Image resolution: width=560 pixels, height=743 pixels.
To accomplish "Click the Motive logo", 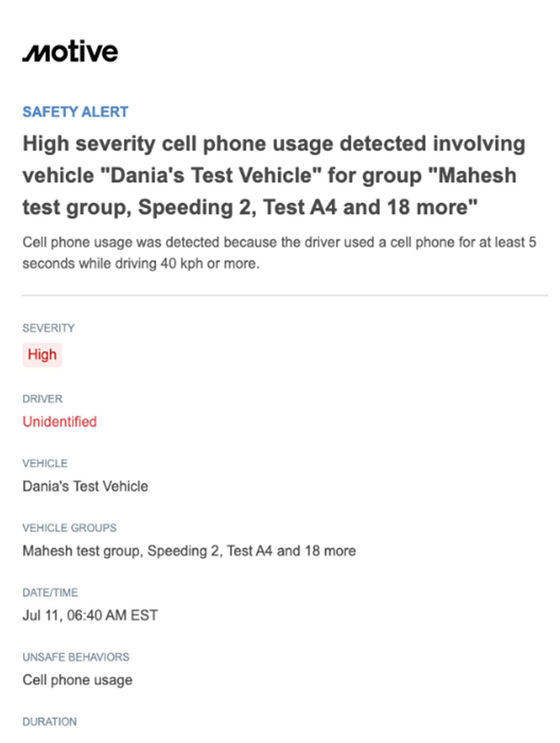I will coord(70,52).
